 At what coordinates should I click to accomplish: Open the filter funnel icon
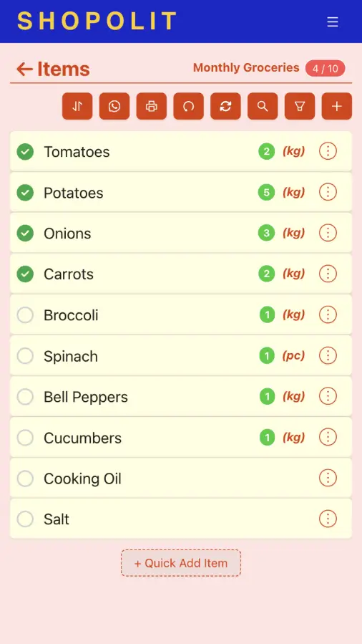300,106
